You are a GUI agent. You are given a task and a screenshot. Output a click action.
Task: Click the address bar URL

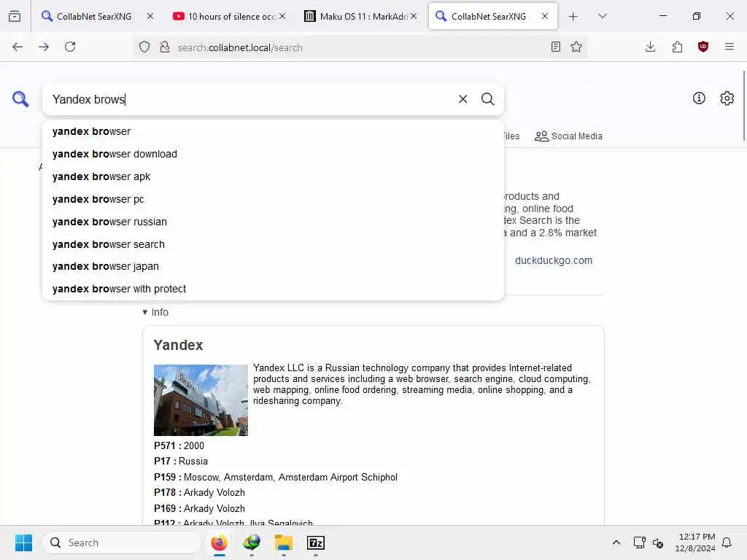(x=239, y=47)
